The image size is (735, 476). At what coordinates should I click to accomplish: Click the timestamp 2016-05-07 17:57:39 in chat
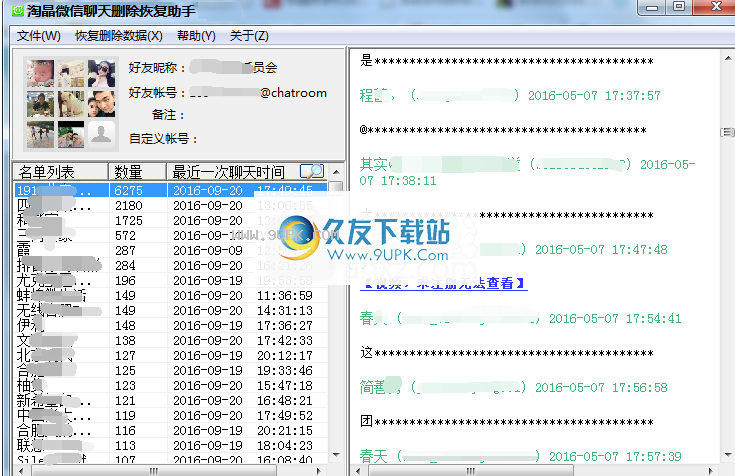coord(615,456)
